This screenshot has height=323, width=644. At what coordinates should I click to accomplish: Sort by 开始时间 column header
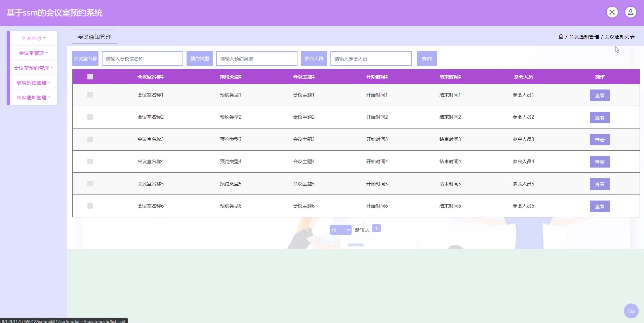[377, 77]
